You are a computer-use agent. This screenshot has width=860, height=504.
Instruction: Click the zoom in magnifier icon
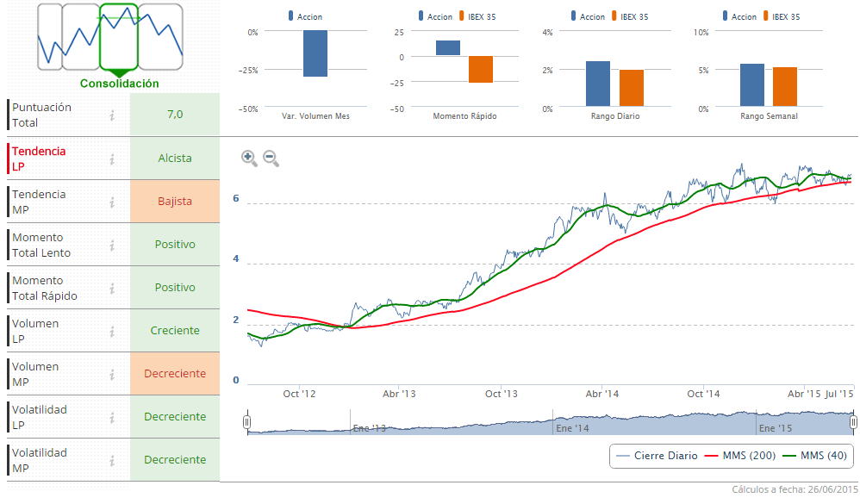[x=248, y=158]
